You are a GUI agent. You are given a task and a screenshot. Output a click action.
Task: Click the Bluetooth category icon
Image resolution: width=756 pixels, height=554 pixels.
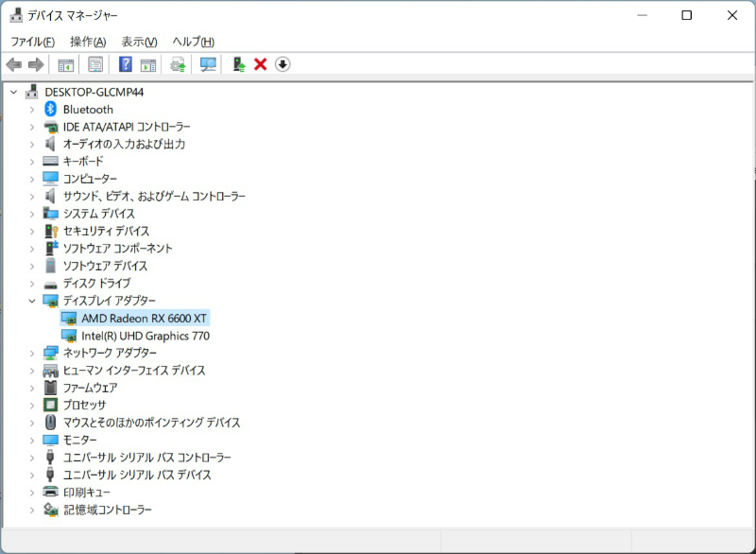(51, 109)
